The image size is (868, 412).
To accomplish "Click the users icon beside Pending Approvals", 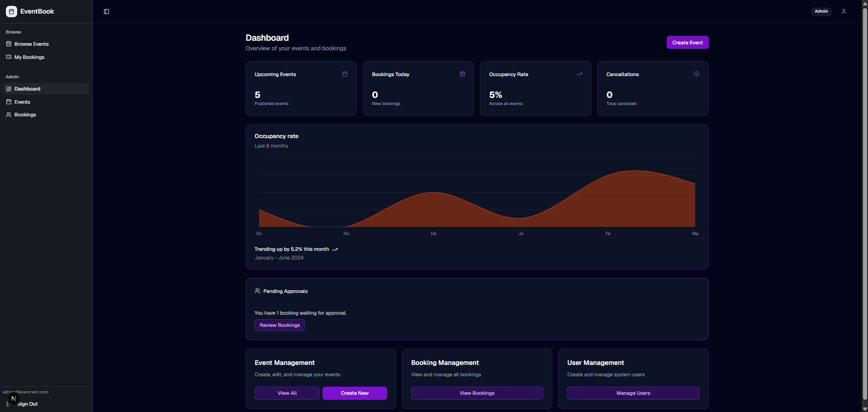I will pyautogui.click(x=257, y=291).
